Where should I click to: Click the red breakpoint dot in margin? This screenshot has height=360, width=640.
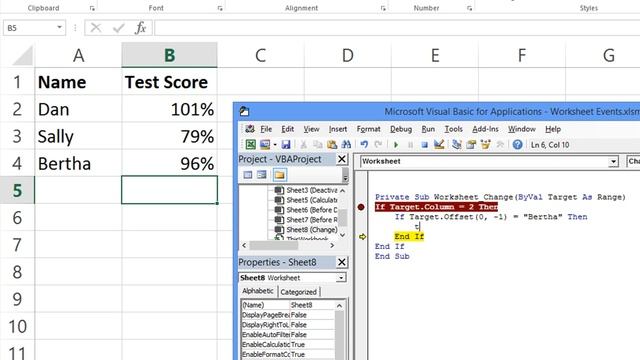(x=361, y=207)
